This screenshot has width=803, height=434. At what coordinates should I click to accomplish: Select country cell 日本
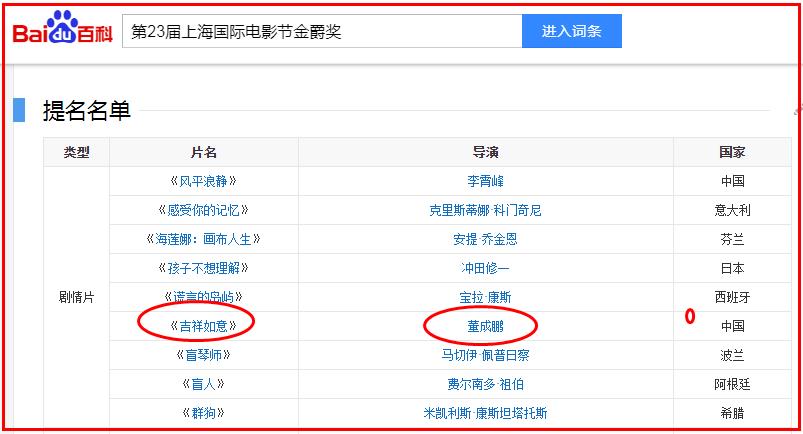pos(732,268)
